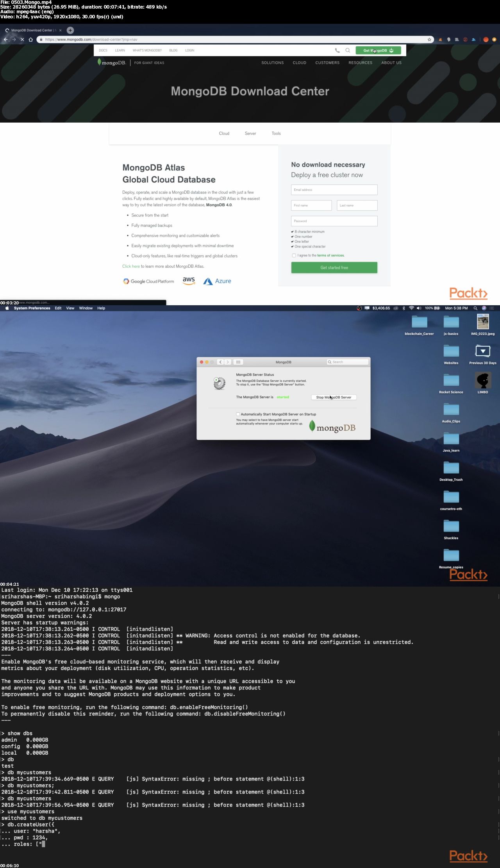
Task: Open Spotlight search in the menu bar
Action: point(475,308)
